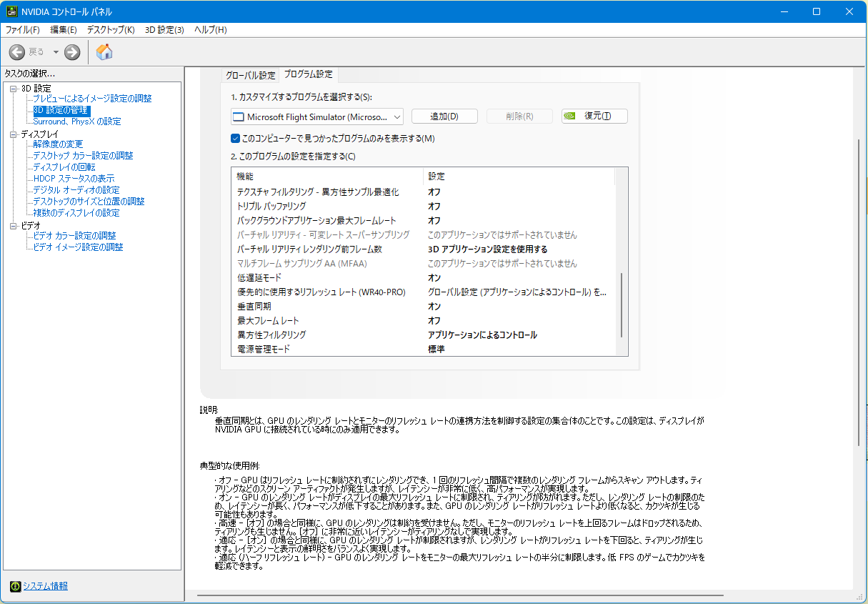This screenshot has width=868, height=604.
Task: Select 電源管理モード setting row
Action: coord(423,349)
